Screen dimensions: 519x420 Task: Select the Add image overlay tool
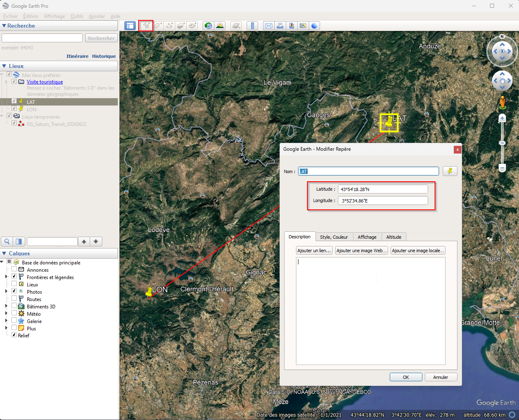(x=181, y=26)
